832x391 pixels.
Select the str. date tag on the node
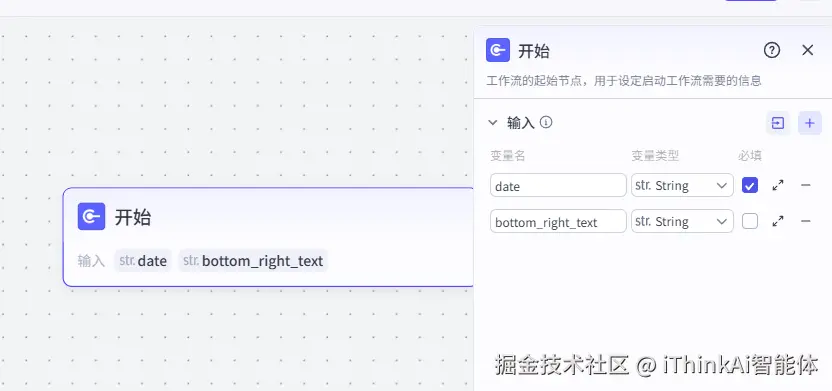click(143, 260)
